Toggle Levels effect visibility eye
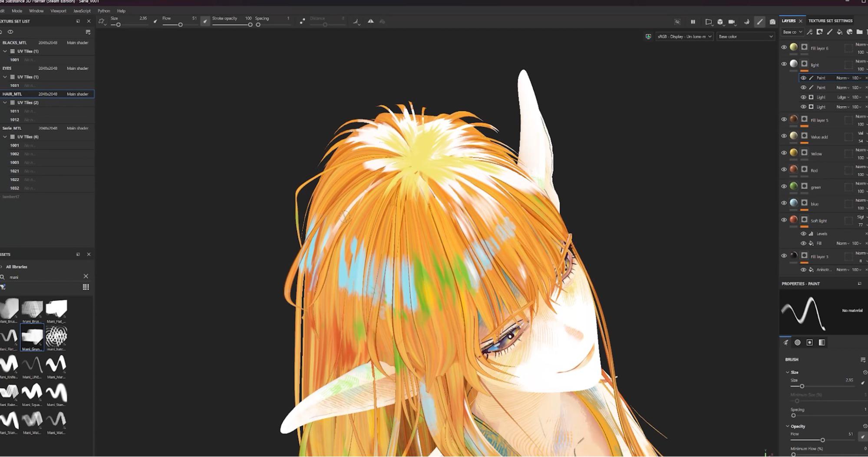Screen dimensions: 868x457 [x=803, y=234]
